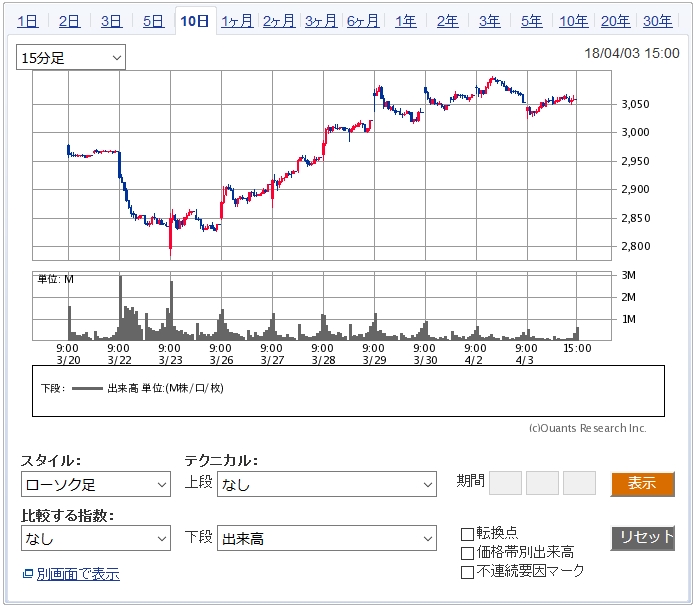Click the (c)Quants Research Inc. credit text

click(x=588, y=428)
